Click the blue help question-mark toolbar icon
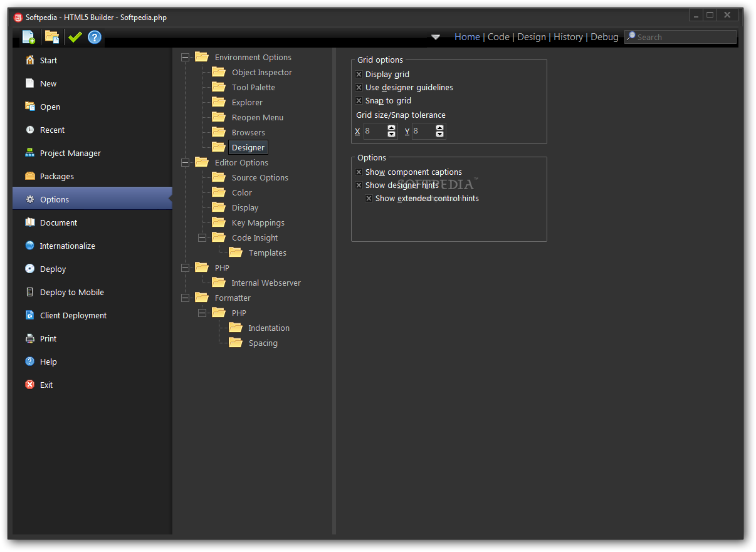756x552 pixels. point(95,37)
